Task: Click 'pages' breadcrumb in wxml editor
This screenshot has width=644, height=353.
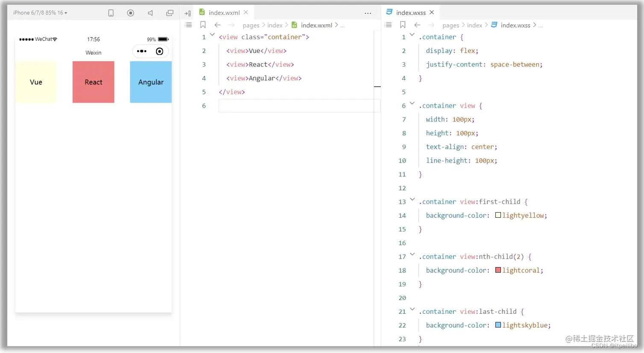Action: coord(251,26)
